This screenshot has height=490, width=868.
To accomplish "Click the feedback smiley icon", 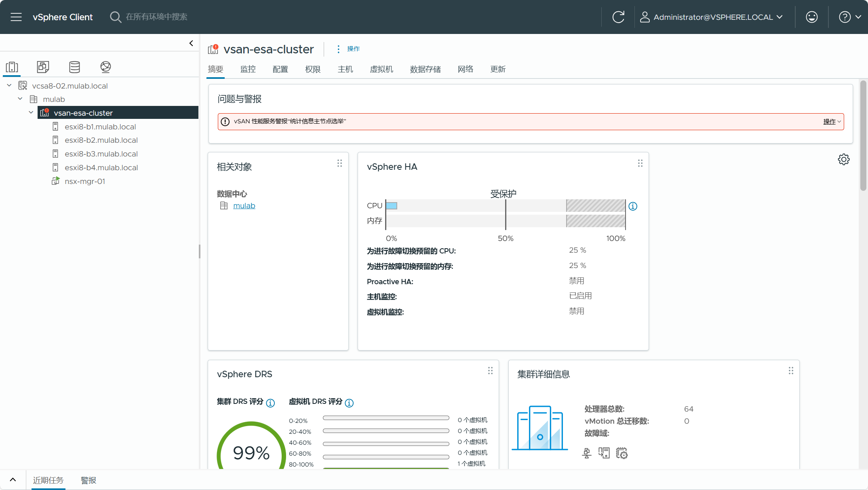I will pos(811,17).
